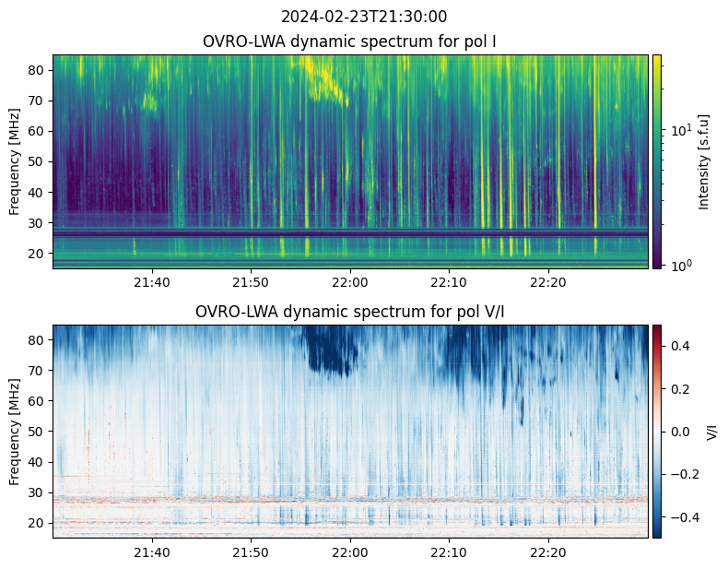Click the pol V/I dynamic spectrum title
This screenshot has width=728, height=569.
[350, 312]
